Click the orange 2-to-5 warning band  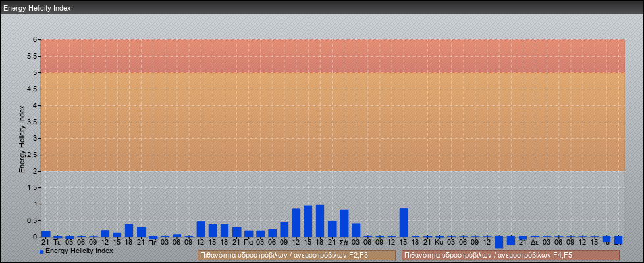click(333, 122)
